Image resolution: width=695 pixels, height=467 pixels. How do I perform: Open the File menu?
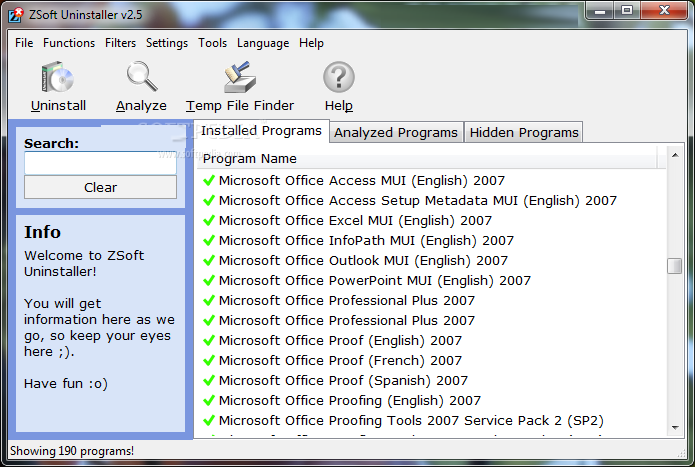tap(24, 43)
